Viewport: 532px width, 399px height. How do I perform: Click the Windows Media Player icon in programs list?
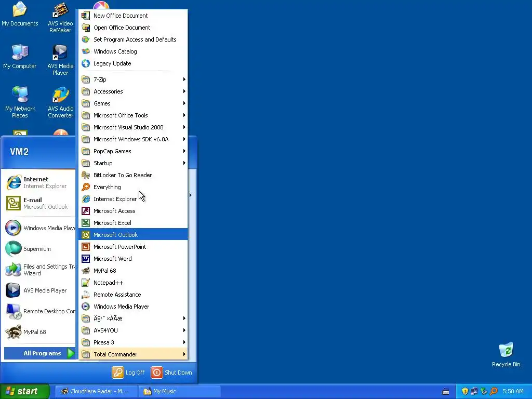(86, 307)
